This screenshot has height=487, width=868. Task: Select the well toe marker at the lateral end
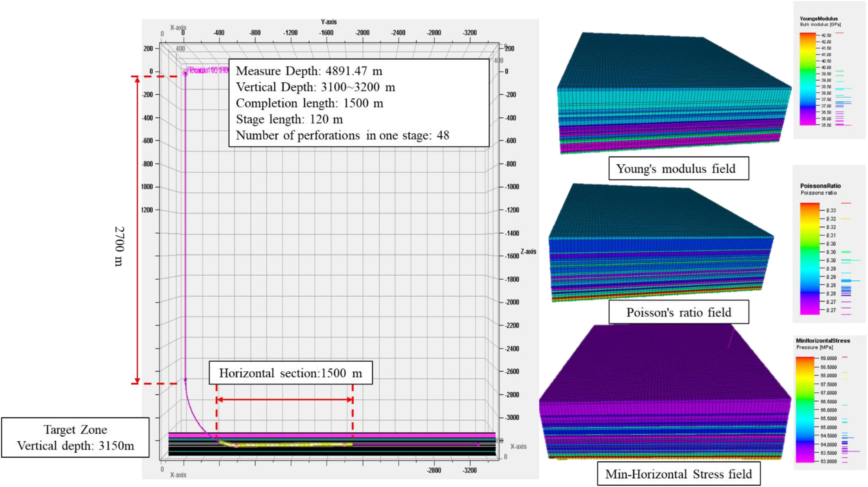tap(478, 444)
